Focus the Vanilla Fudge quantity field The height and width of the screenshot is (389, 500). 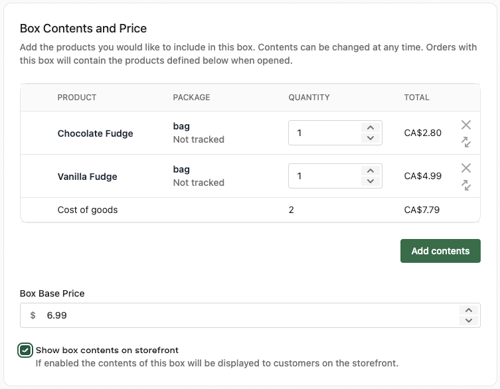325,176
